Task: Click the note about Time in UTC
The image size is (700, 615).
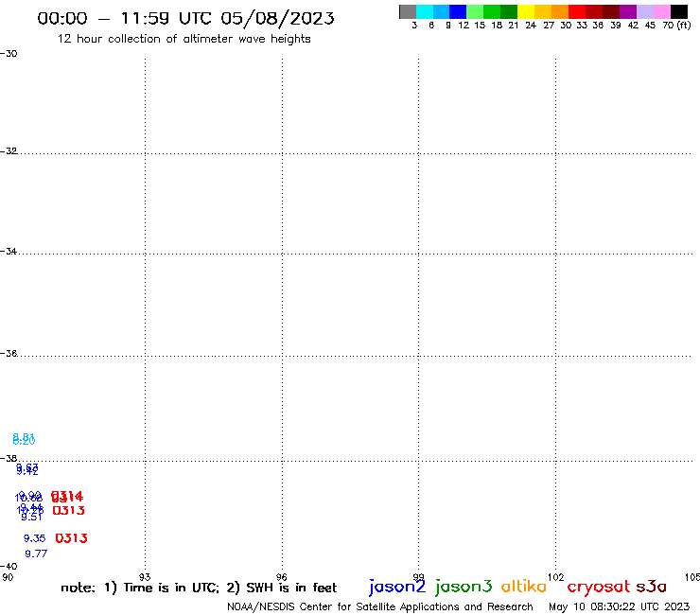Action: (x=199, y=588)
